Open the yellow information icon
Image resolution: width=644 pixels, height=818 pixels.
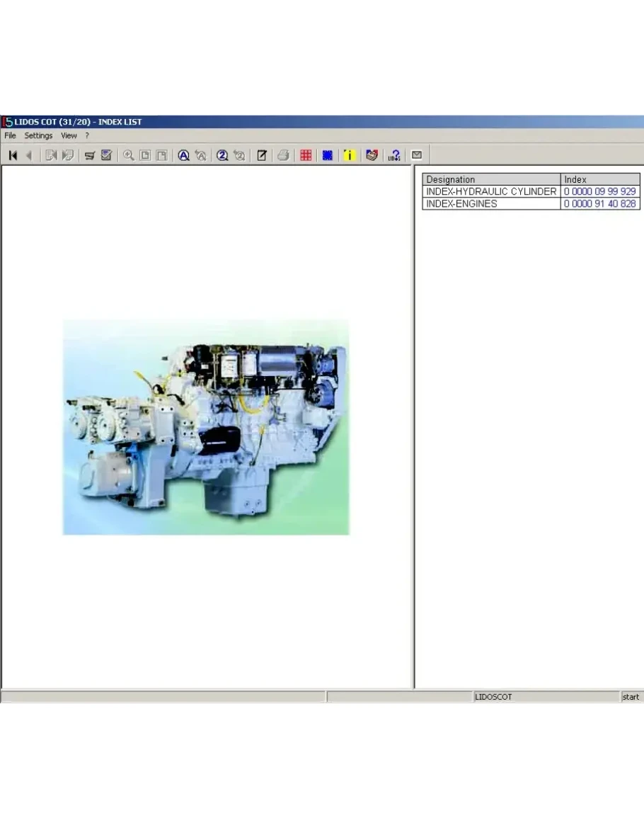[349, 156]
